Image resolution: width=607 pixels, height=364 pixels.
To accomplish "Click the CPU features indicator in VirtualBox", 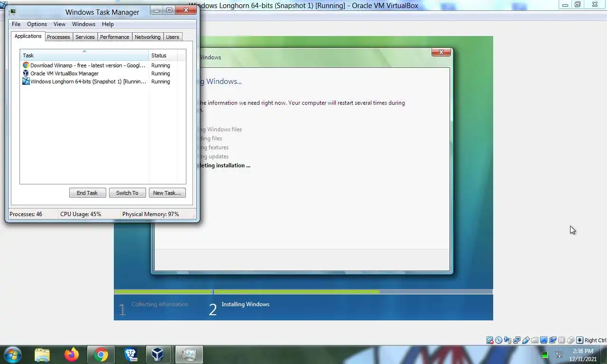I will click(x=562, y=340).
